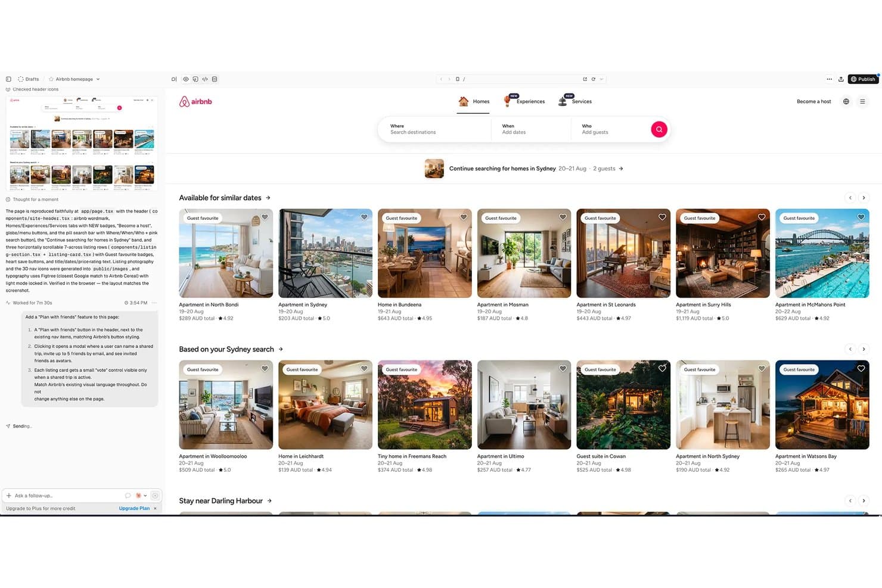Click the Become a host link
This screenshot has height=588, width=882.
pyautogui.click(x=813, y=102)
